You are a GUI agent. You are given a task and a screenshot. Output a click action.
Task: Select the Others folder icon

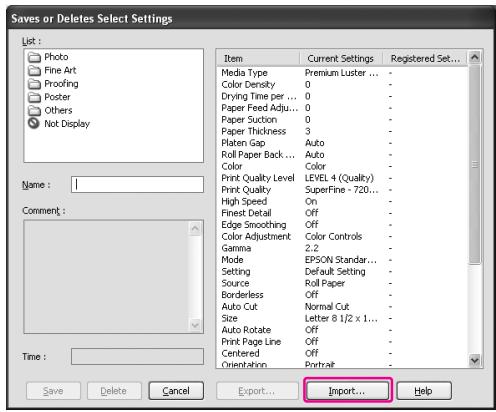click(34, 111)
